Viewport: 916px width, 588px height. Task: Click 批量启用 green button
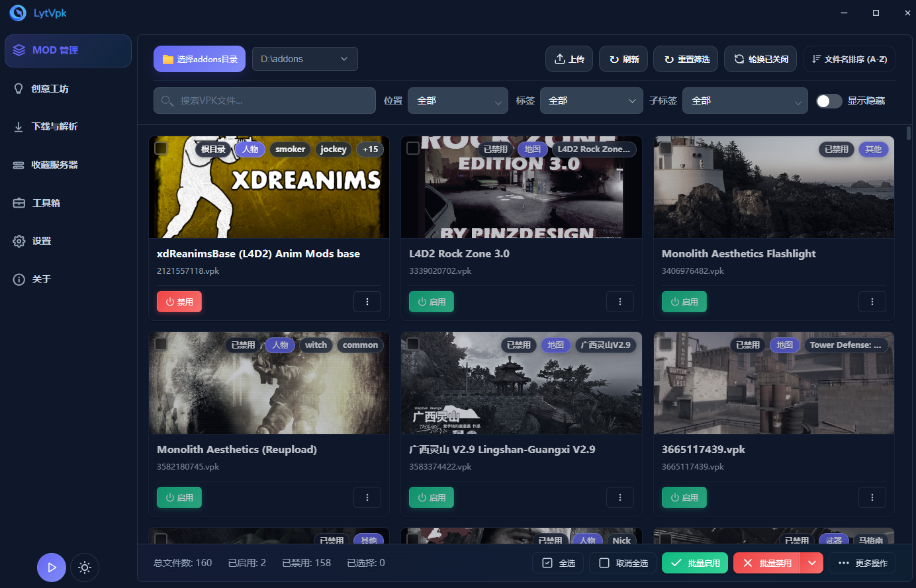click(695, 563)
